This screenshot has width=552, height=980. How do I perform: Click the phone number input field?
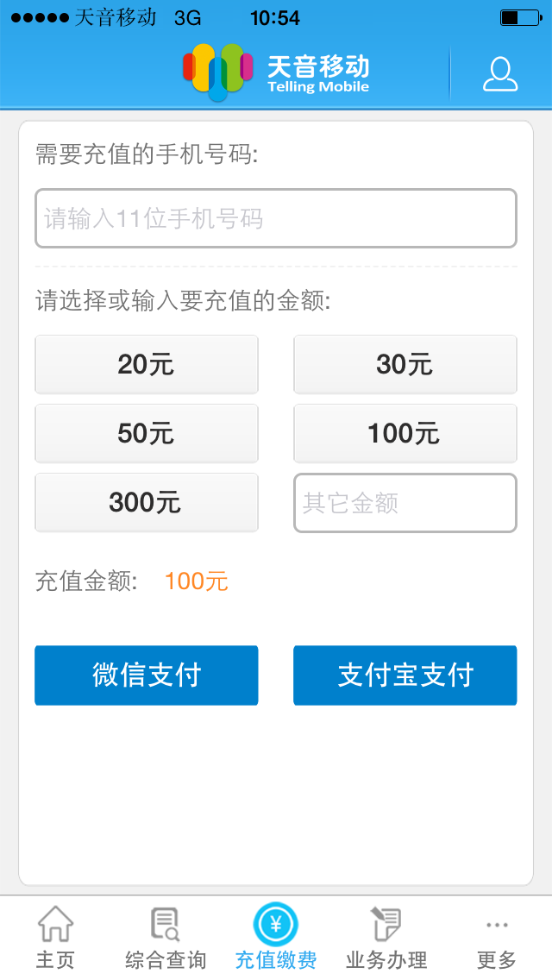pos(275,218)
